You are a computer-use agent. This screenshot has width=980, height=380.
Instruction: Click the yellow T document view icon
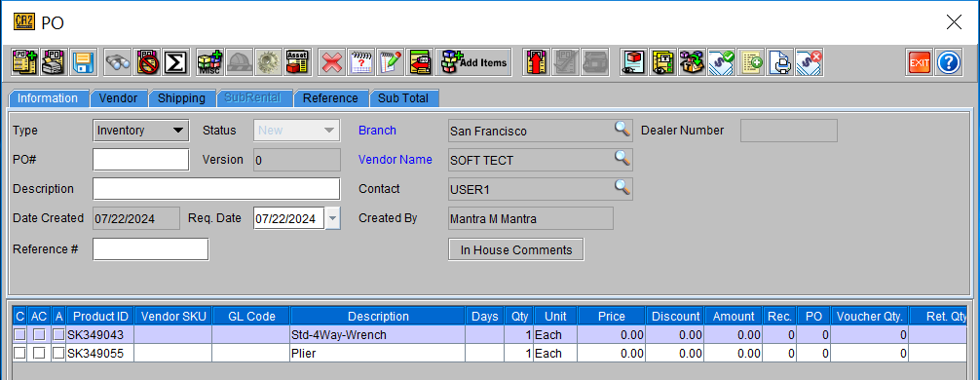click(x=662, y=62)
